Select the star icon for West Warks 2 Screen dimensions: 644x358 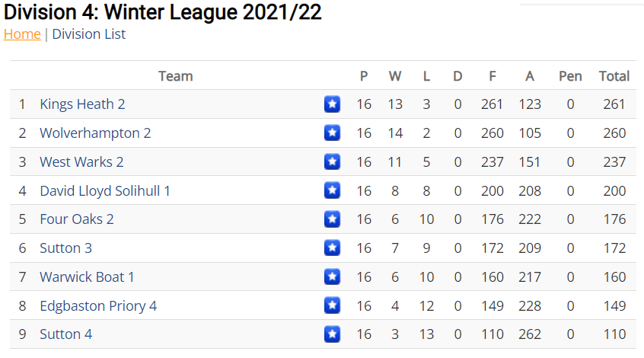point(332,161)
